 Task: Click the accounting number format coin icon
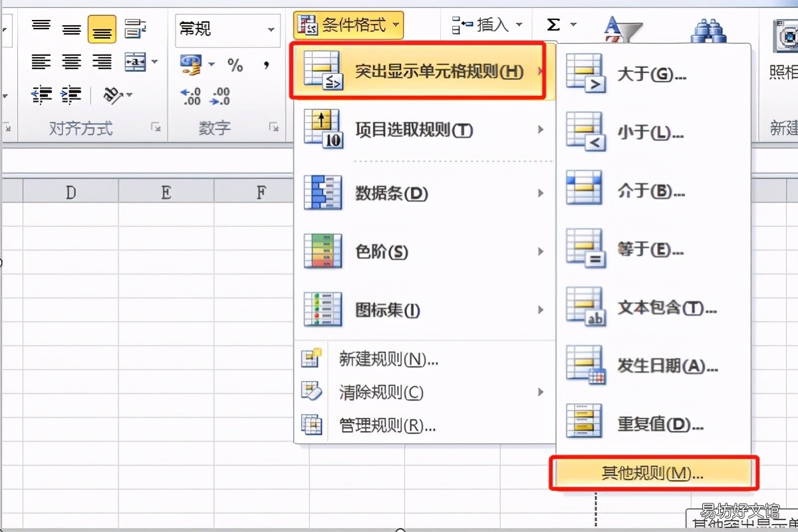[x=191, y=64]
